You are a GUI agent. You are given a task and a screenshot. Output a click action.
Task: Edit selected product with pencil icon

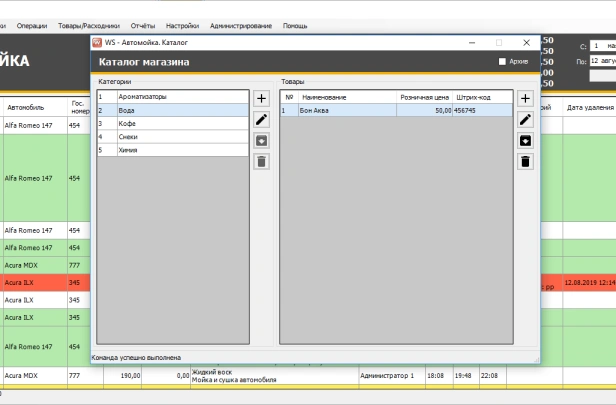tap(525, 120)
